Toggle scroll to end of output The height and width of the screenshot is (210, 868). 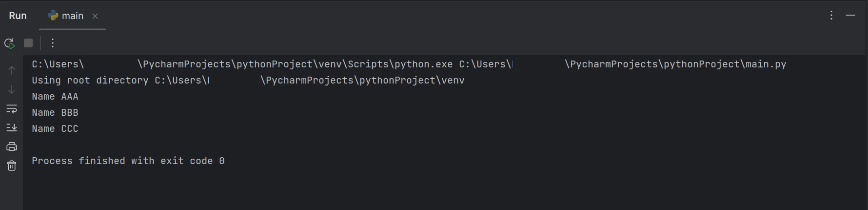point(12,127)
